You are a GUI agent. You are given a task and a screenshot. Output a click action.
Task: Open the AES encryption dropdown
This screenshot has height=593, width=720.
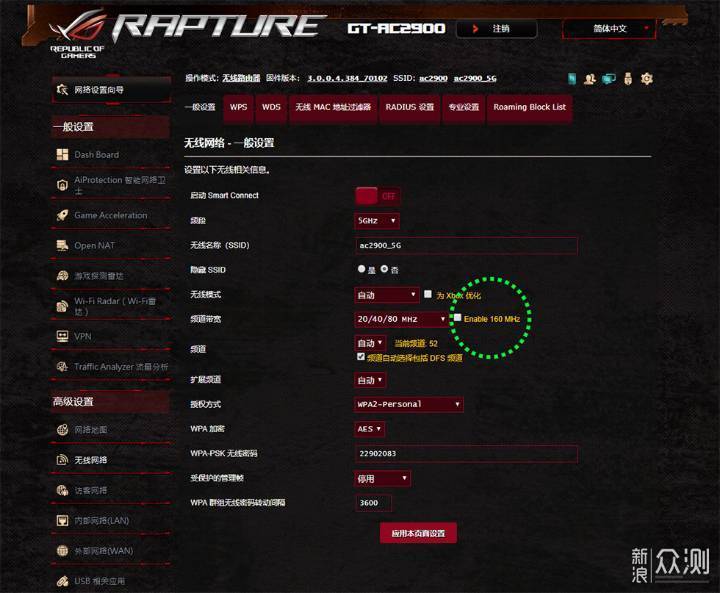370,429
